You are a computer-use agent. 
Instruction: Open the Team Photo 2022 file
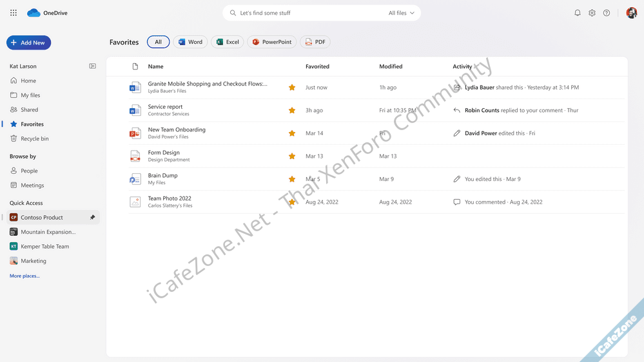[170, 198]
